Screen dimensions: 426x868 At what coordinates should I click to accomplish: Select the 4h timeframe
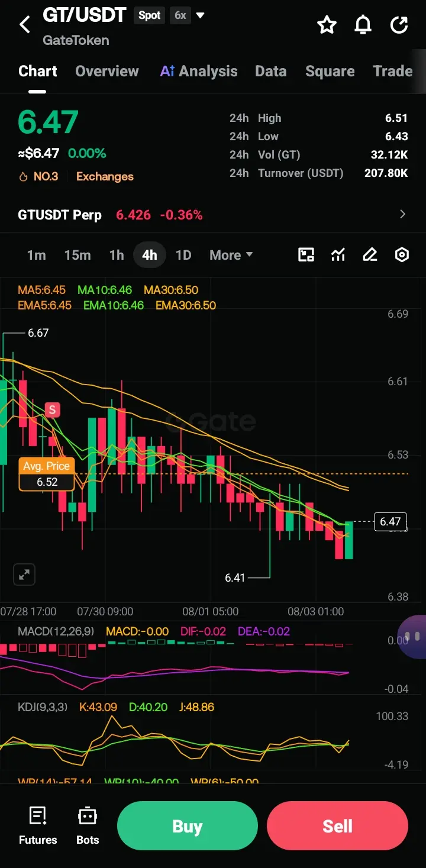click(150, 255)
